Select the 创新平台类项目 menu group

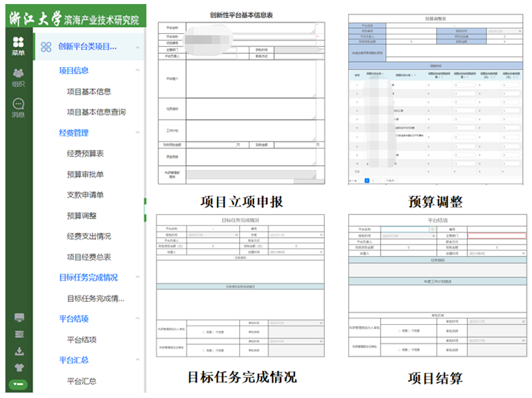(89, 47)
